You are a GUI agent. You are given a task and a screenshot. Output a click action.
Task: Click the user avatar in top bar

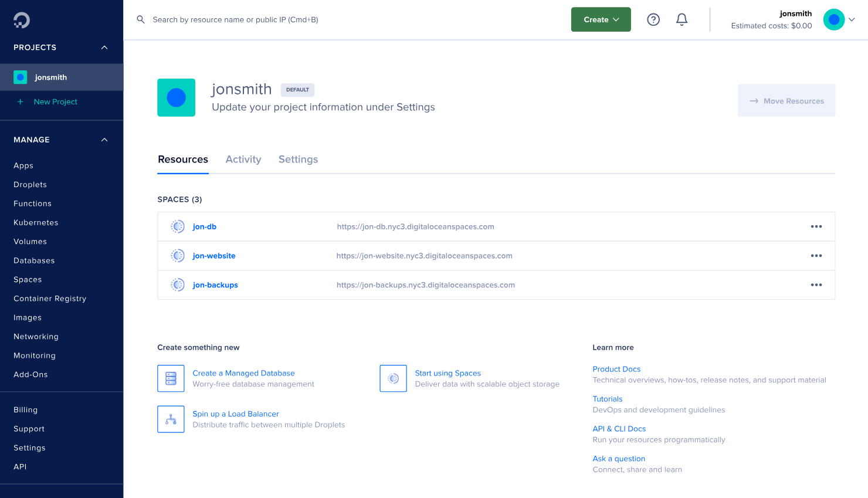pos(834,19)
